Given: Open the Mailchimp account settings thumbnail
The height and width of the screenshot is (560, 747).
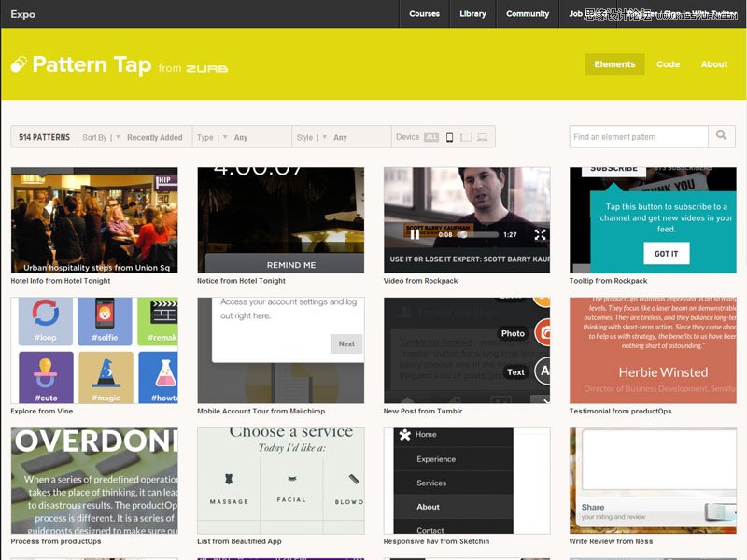Looking at the screenshot, I should (281, 351).
